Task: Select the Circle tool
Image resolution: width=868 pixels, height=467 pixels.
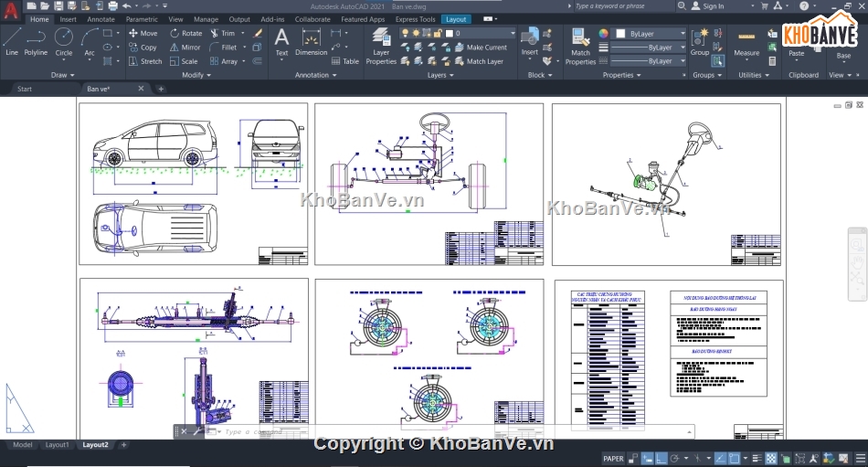Action: pos(64,41)
